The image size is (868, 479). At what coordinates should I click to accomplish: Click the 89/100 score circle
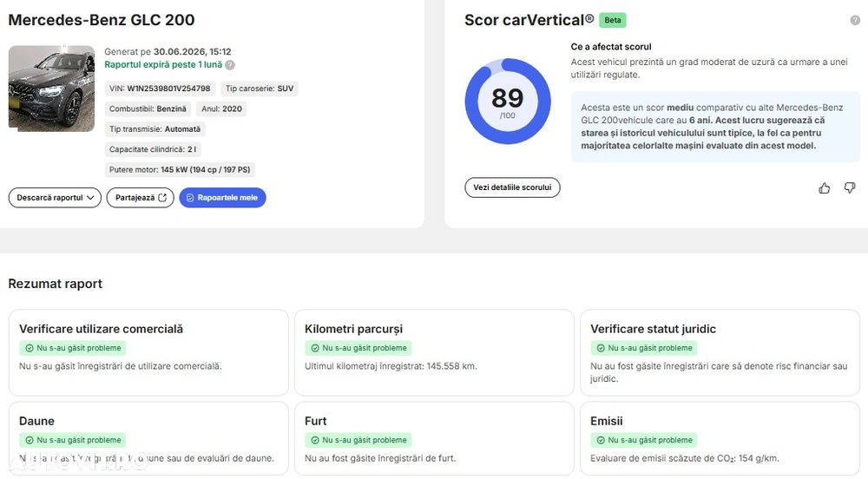coord(508,102)
